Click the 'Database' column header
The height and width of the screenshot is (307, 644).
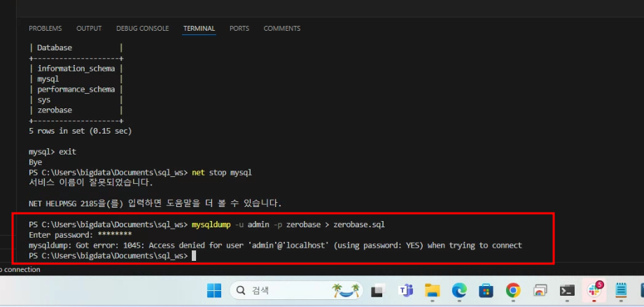click(x=54, y=48)
